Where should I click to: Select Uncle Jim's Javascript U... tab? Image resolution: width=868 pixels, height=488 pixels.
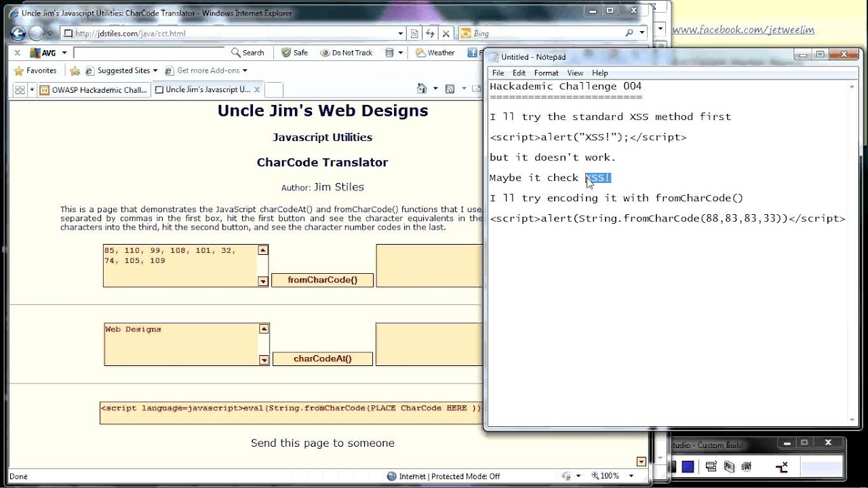tap(207, 89)
